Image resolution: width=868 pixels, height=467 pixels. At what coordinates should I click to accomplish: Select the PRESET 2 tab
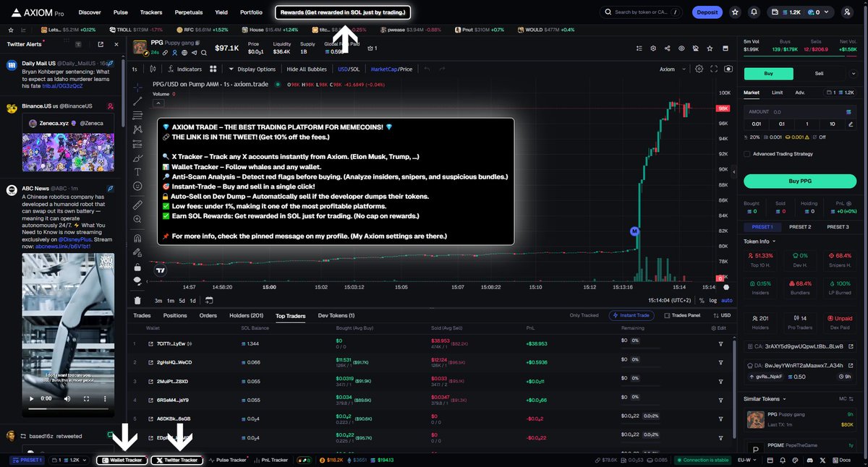coord(799,227)
